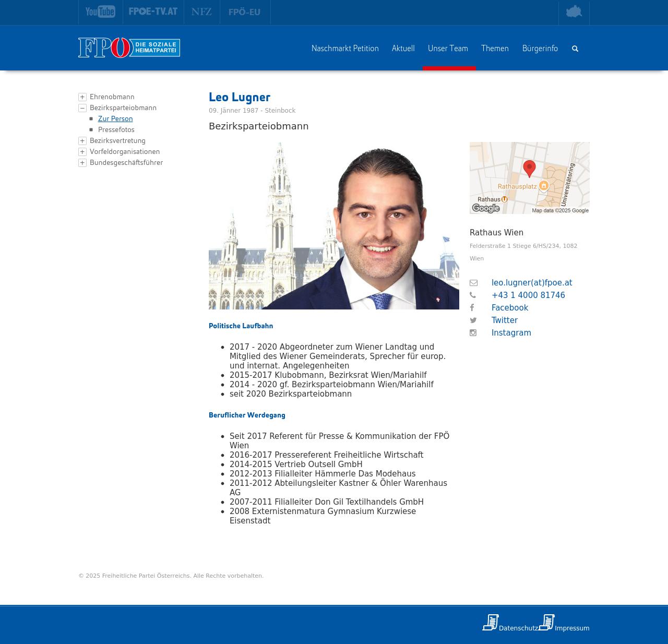Select the Themen menu item
668x644 pixels.
point(495,49)
